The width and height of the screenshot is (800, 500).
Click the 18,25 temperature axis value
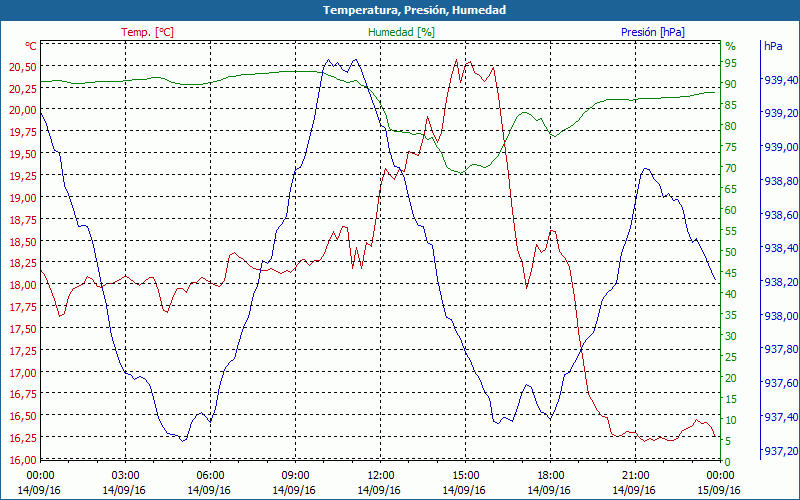pyautogui.click(x=23, y=263)
